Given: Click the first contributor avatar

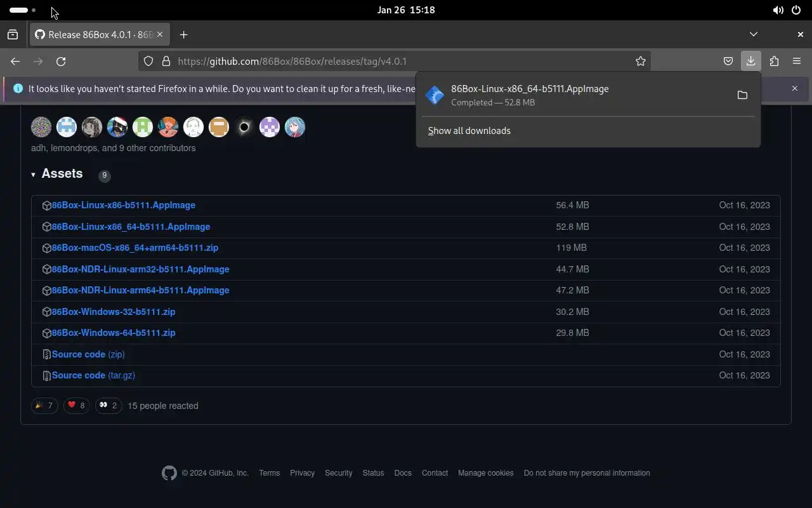Looking at the screenshot, I should (41, 127).
